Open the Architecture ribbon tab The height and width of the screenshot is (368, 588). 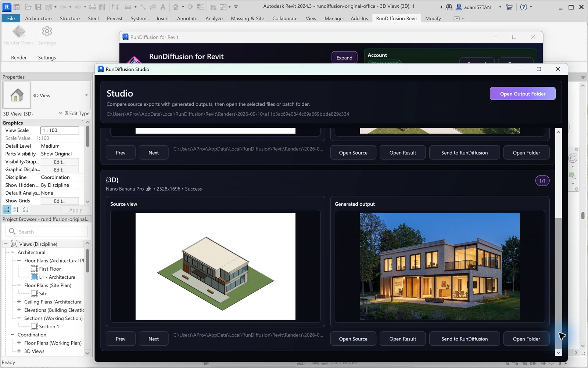coord(38,18)
